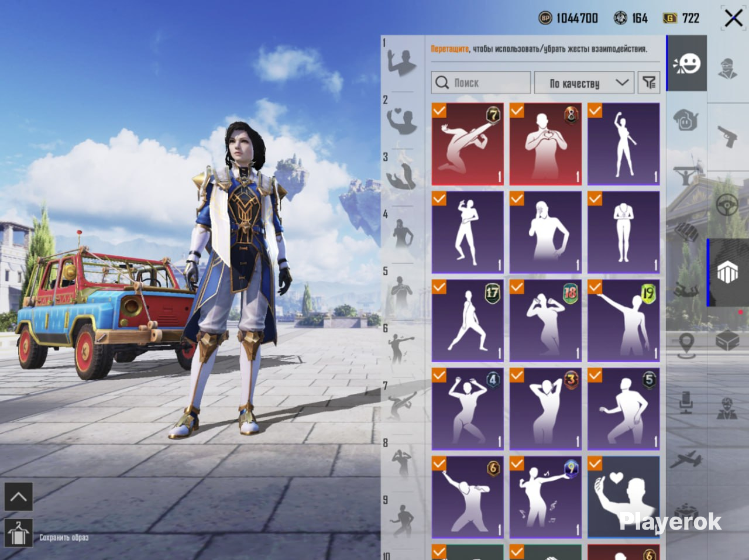This screenshot has height=560, width=749.
Task: Select the dab emote with badge 6
Action: pos(468,497)
